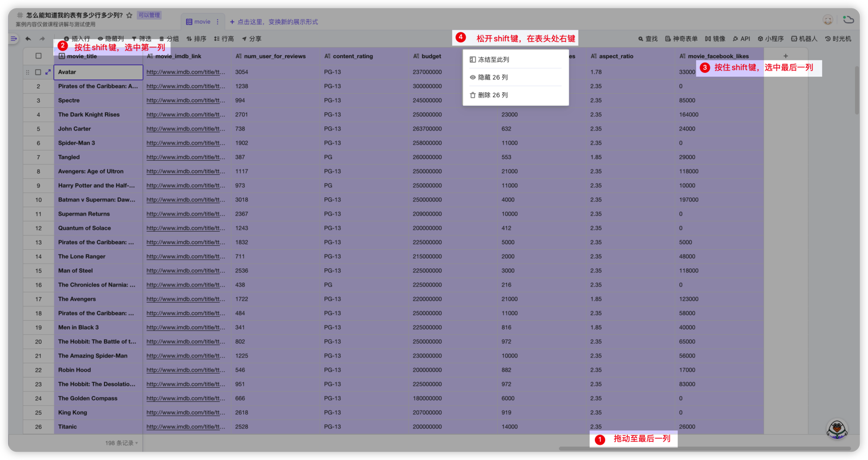Open the 筛选 filter tool
The width and height of the screenshot is (868, 460).
click(142, 39)
